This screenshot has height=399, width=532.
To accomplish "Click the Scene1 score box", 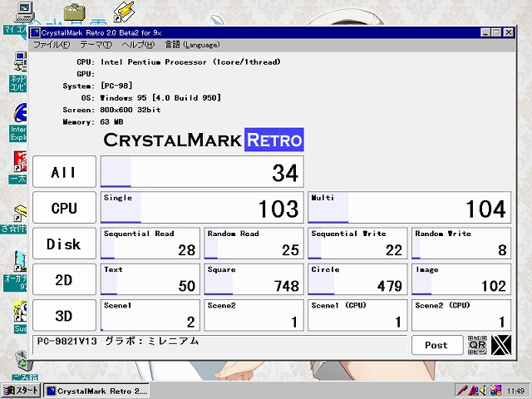I will tap(150, 316).
